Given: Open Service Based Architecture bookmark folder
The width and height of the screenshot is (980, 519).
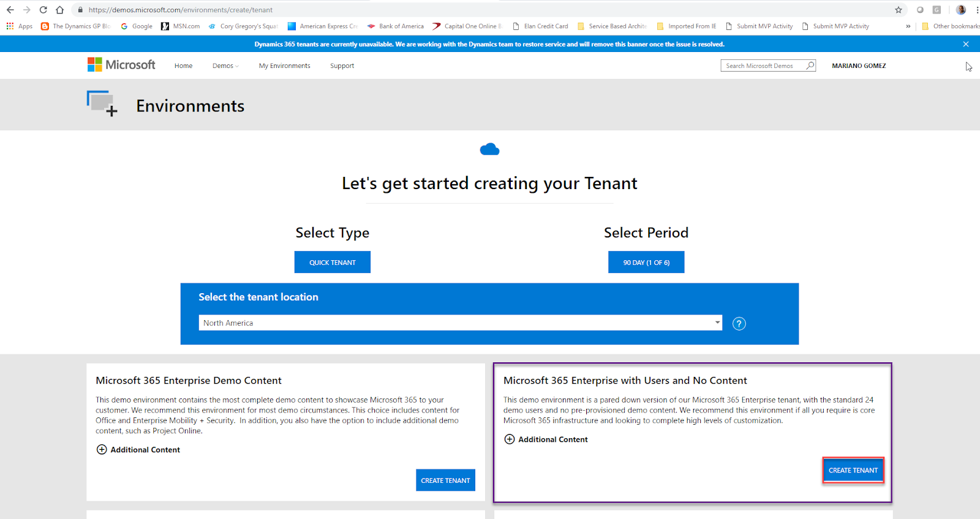Looking at the screenshot, I should click(612, 26).
